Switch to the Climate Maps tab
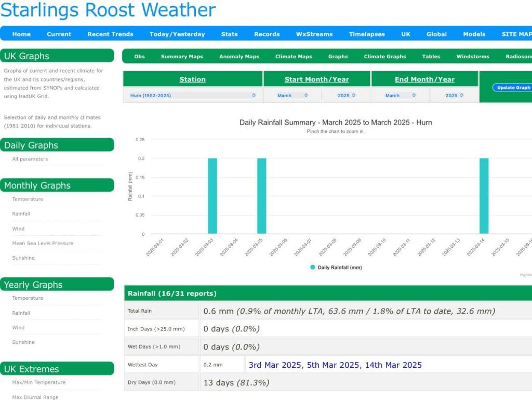The image size is (532, 400). [294, 57]
